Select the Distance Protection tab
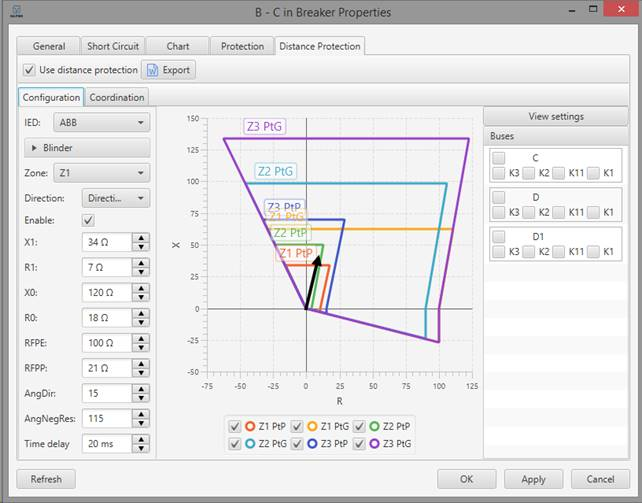The image size is (642, 503). pos(320,46)
